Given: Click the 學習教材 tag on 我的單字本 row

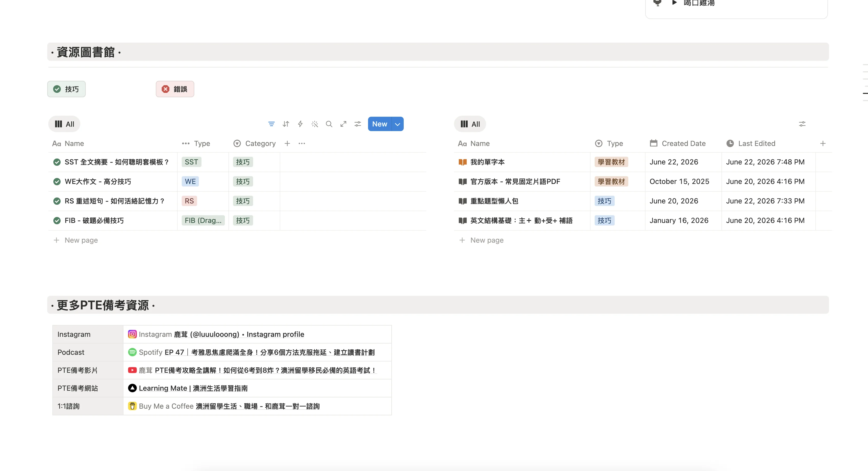Looking at the screenshot, I should tap(611, 162).
